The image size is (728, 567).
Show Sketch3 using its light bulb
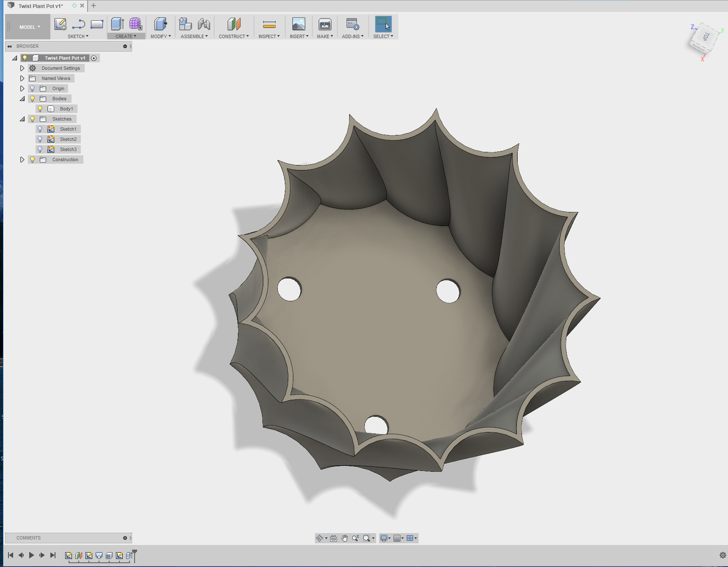pos(40,149)
